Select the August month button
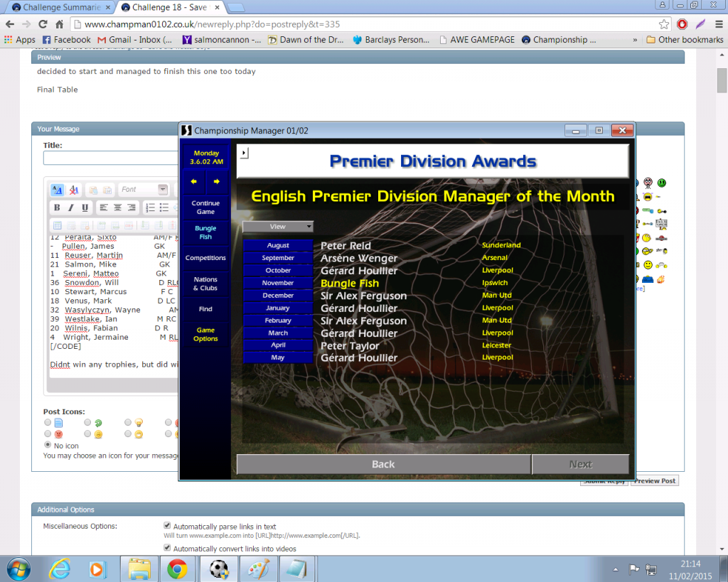 click(x=278, y=245)
